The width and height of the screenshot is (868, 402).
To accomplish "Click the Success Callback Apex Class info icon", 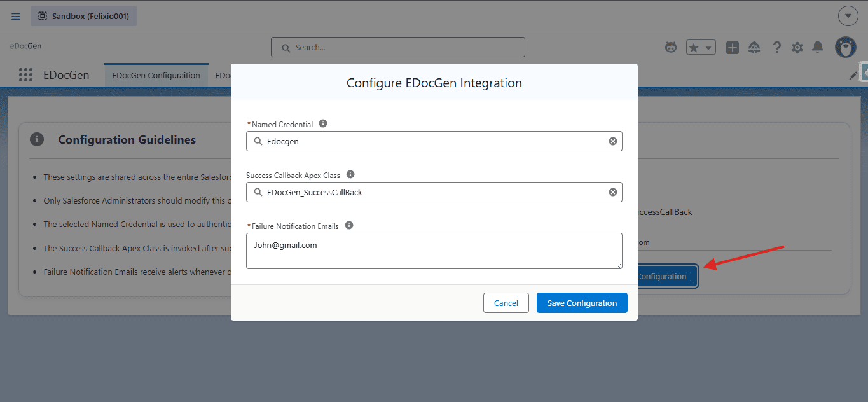I will tap(350, 174).
